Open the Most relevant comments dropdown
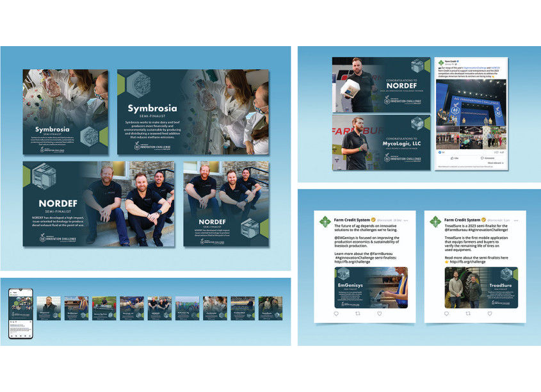 (x=496, y=163)
